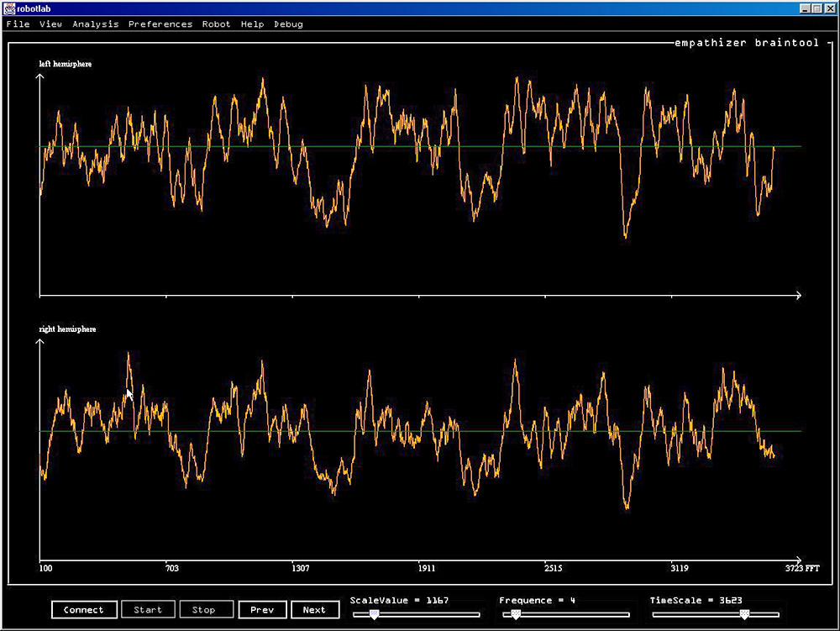Advance with the Next button

click(315, 609)
